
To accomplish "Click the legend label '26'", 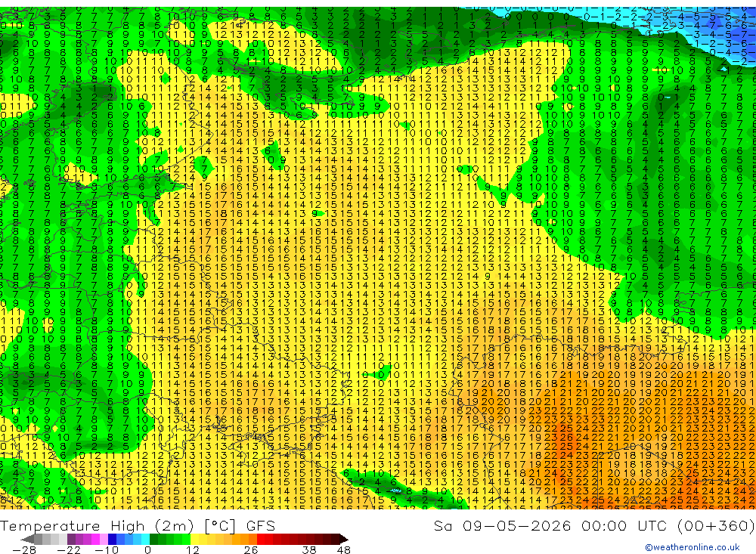I will [251, 550].
